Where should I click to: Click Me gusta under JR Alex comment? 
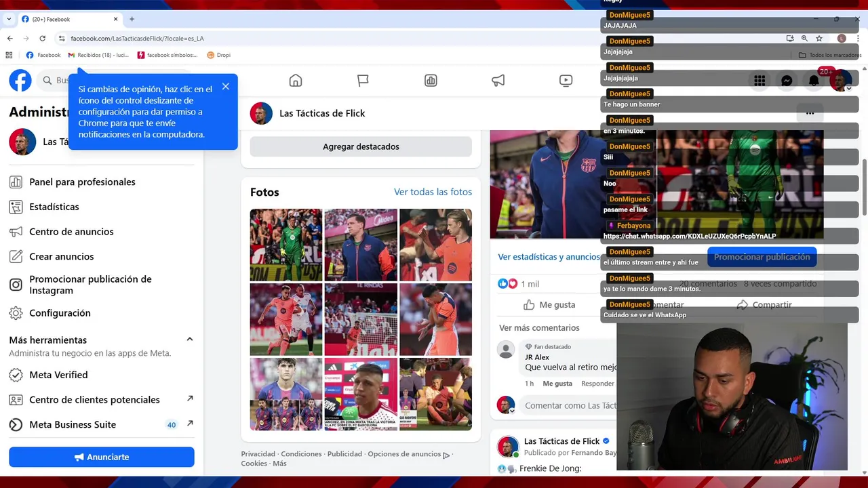coord(557,384)
